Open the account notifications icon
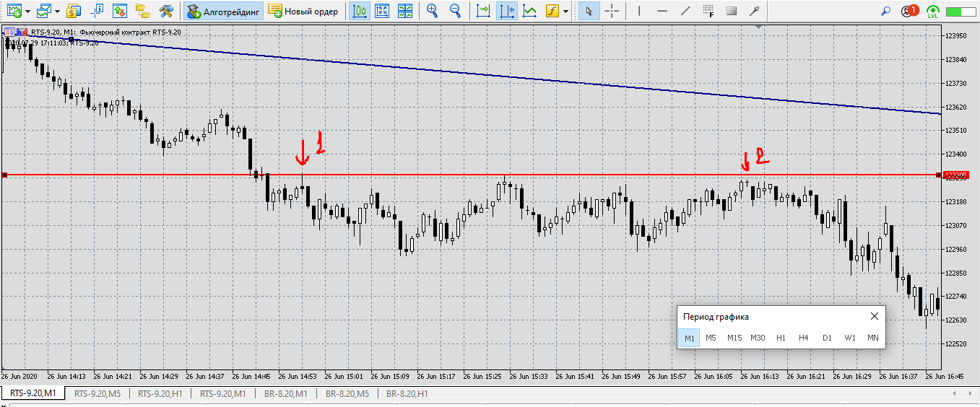 coord(909,11)
